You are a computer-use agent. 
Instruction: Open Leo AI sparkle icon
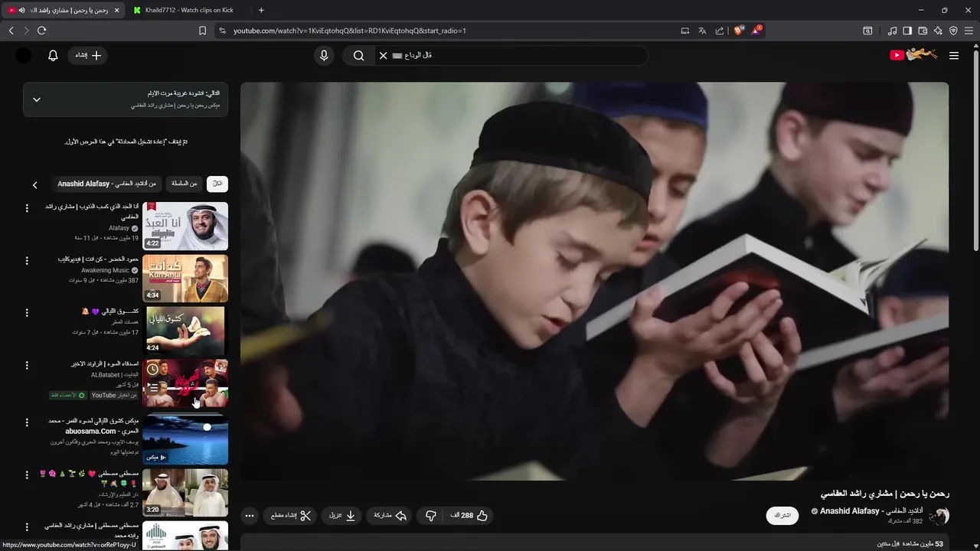938,31
